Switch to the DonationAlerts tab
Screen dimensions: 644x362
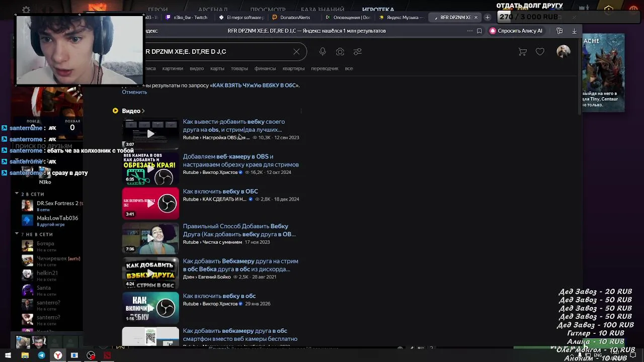[295, 18]
